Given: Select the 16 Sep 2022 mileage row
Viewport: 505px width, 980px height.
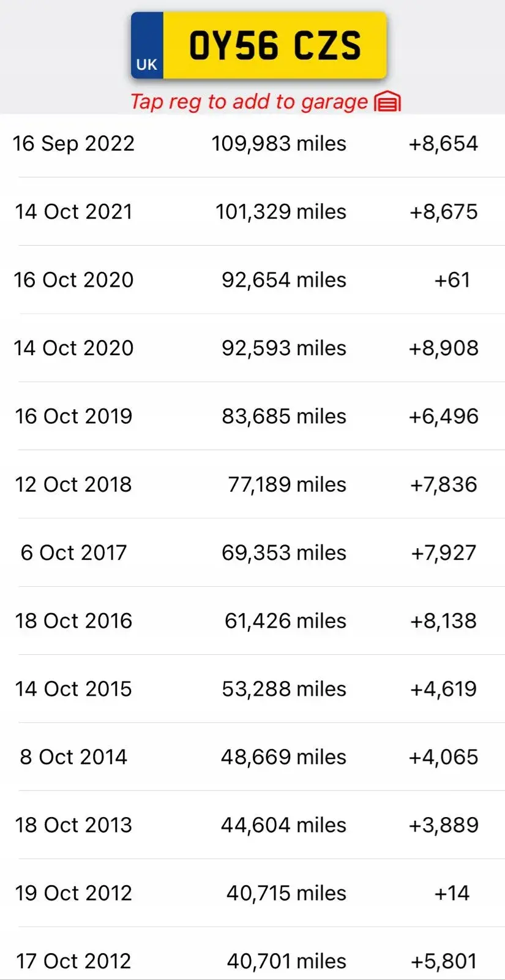Looking at the screenshot, I should point(252,144).
